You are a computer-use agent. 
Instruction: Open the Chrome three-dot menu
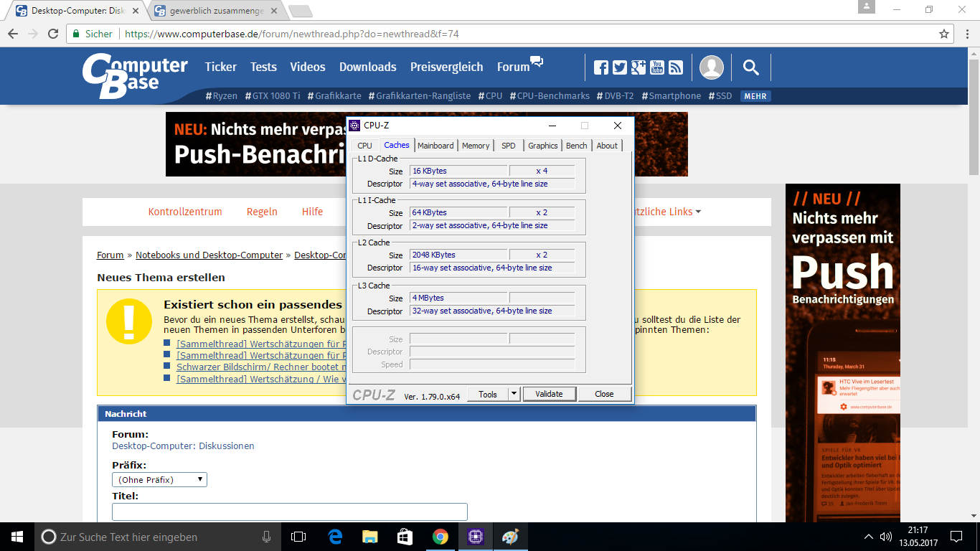[966, 34]
